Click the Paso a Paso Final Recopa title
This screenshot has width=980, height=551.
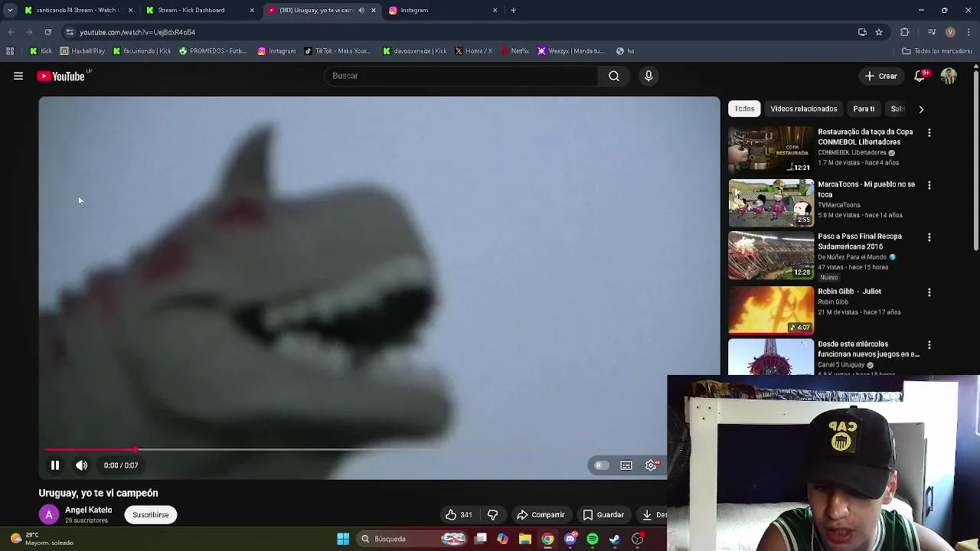[x=860, y=241]
